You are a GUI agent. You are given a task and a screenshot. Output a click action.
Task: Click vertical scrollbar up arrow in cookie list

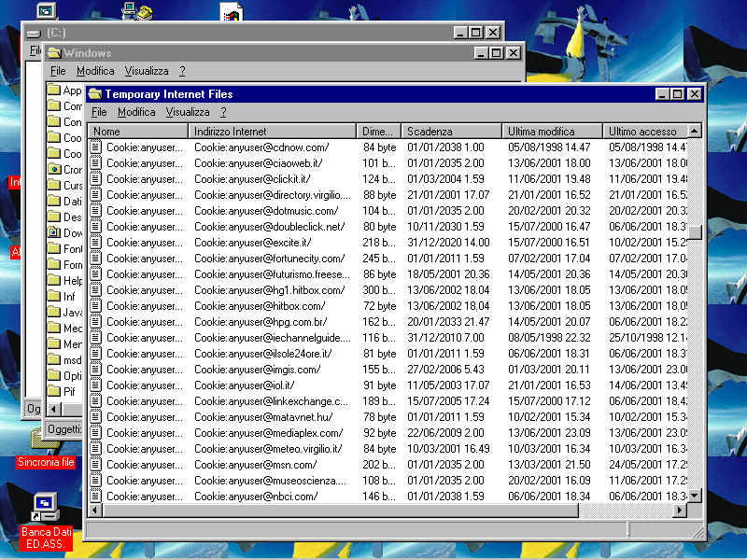[x=695, y=131]
